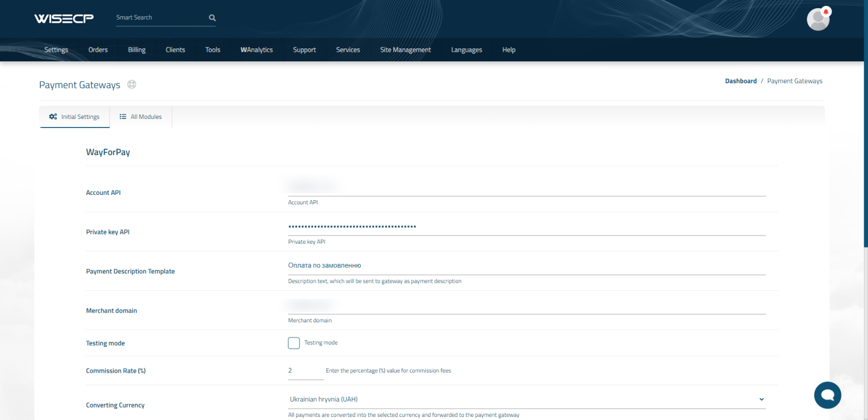
Task: Open the Support menu
Action: click(304, 50)
